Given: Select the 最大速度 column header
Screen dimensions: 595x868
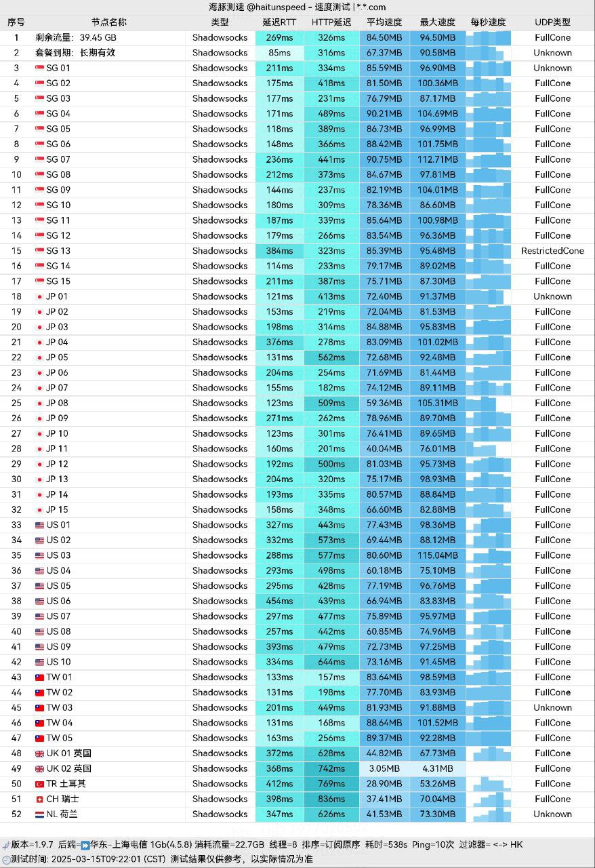Looking at the screenshot, I should pyautogui.click(x=438, y=22).
